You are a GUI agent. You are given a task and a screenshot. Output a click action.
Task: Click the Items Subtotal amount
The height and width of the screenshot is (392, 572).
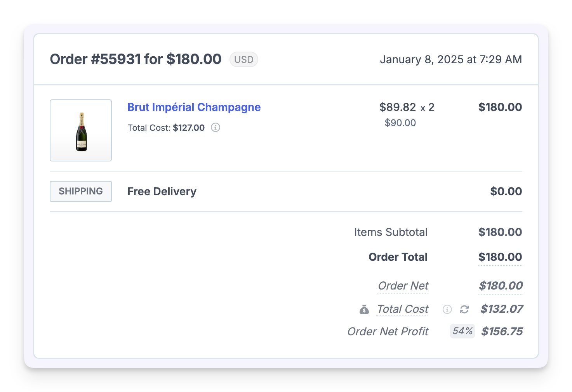[500, 232]
